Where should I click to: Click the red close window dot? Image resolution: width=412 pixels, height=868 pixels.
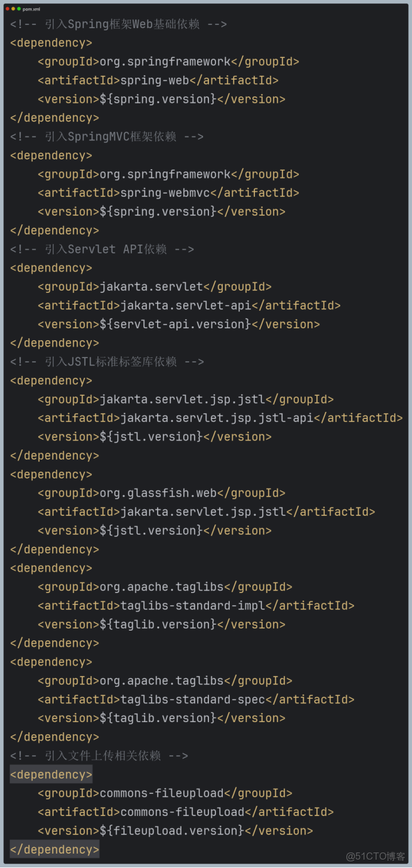[8, 9]
